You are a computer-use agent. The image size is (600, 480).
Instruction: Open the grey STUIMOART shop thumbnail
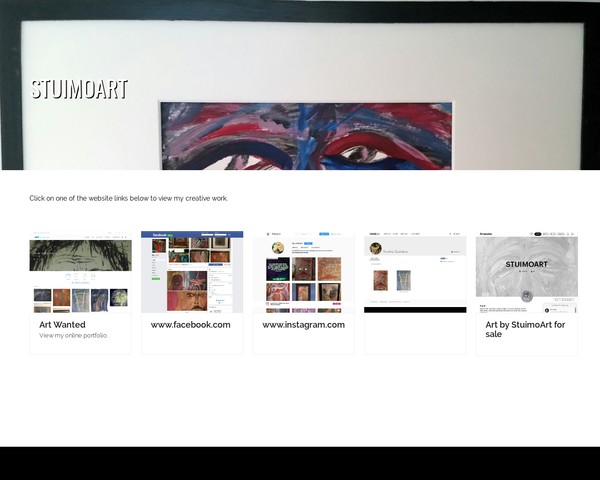tap(527, 272)
